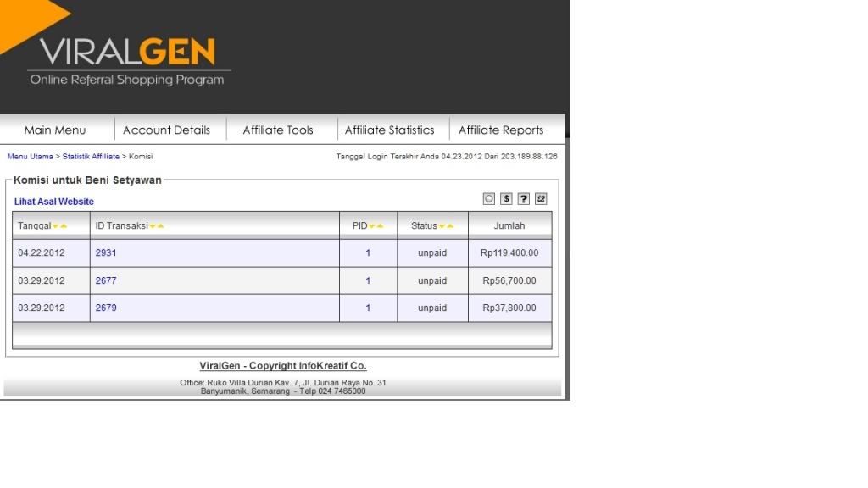The height and width of the screenshot is (488, 868).
Task: Open transaction ID 2679
Action: pyautogui.click(x=106, y=308)
